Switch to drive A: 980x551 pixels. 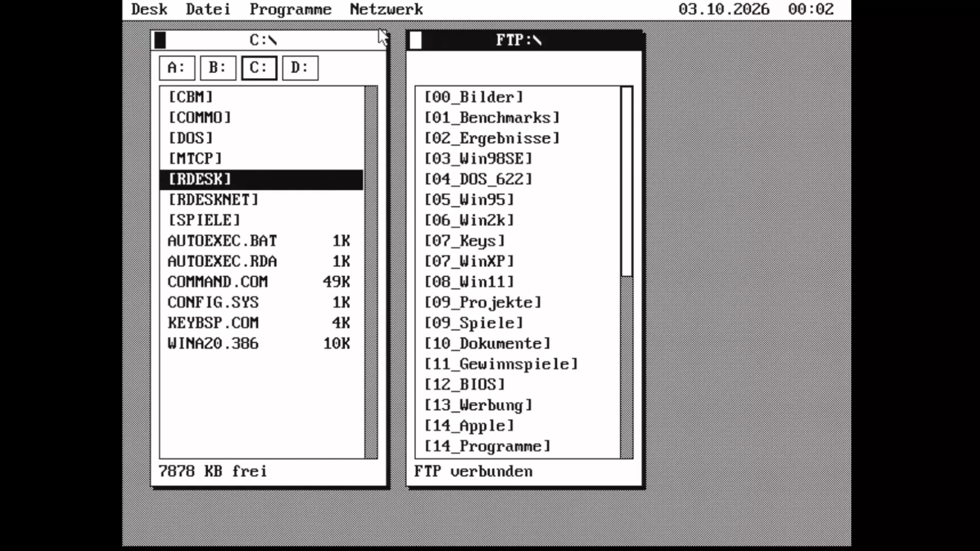coord(177,68)
